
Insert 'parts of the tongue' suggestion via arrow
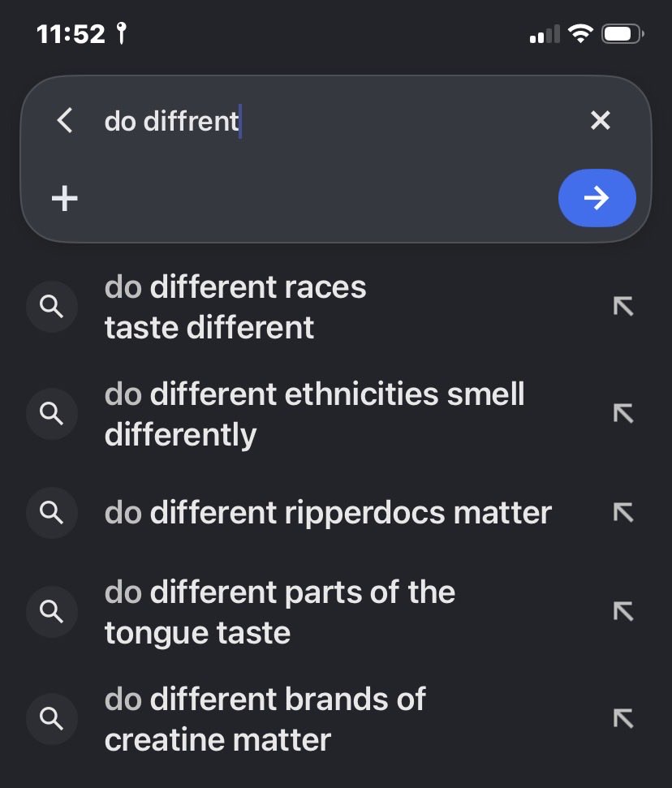pos(623,612)
